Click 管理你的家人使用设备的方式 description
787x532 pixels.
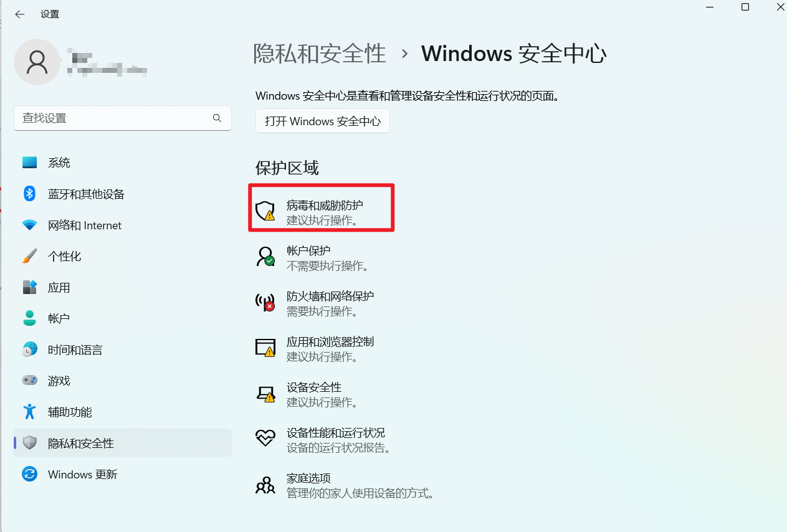pyautogui.click(x=360, y=493)
